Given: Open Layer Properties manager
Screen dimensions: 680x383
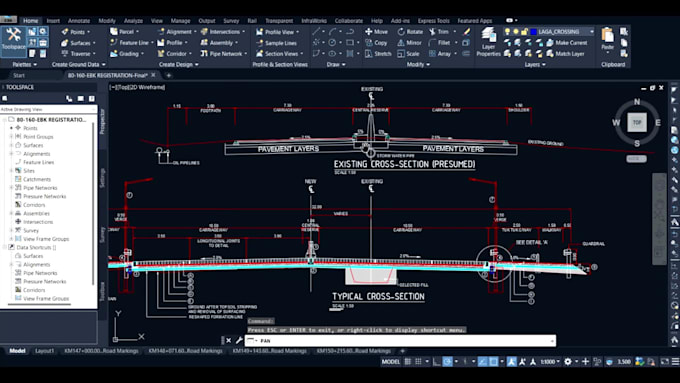Looking at the screenshot, I should tap(488, 42).
